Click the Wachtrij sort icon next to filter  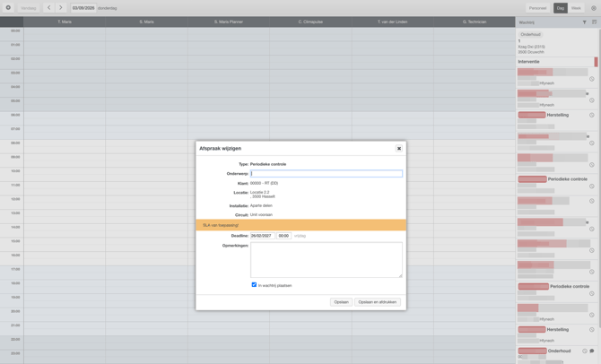[595, 22]
